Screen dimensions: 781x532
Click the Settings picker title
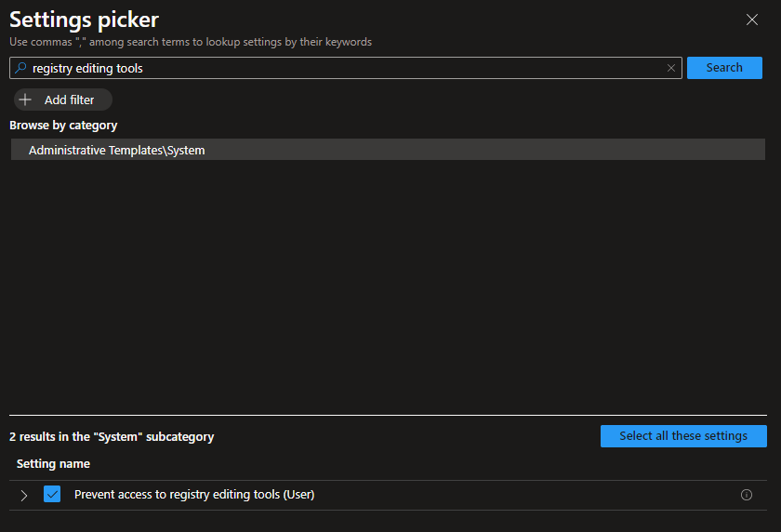pos(84,19)
